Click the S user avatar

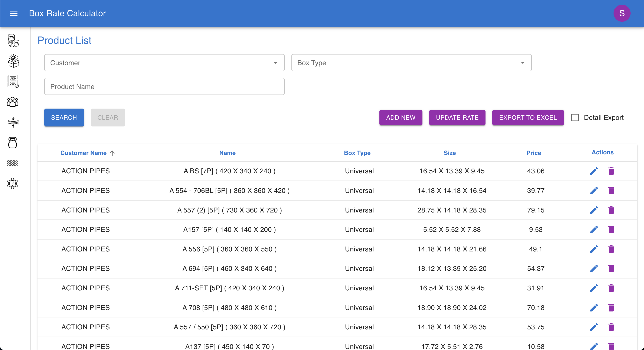coord(622,13)
